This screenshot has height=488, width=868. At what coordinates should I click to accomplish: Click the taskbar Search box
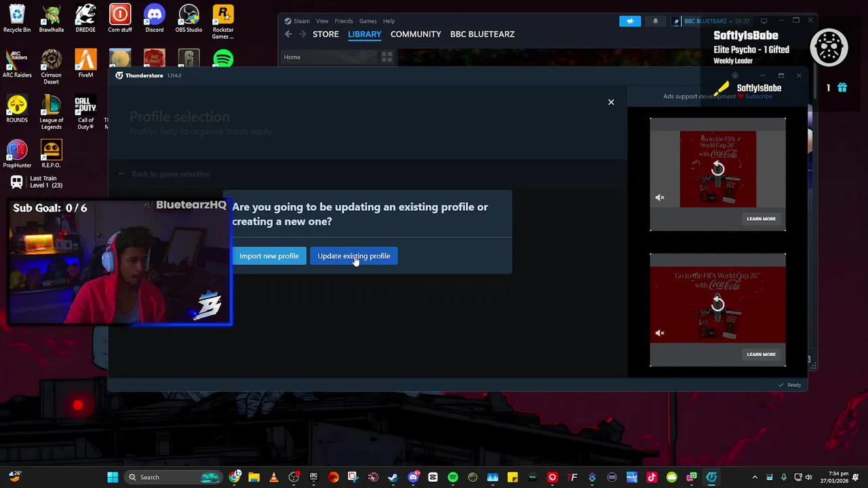tap(174, 477)
